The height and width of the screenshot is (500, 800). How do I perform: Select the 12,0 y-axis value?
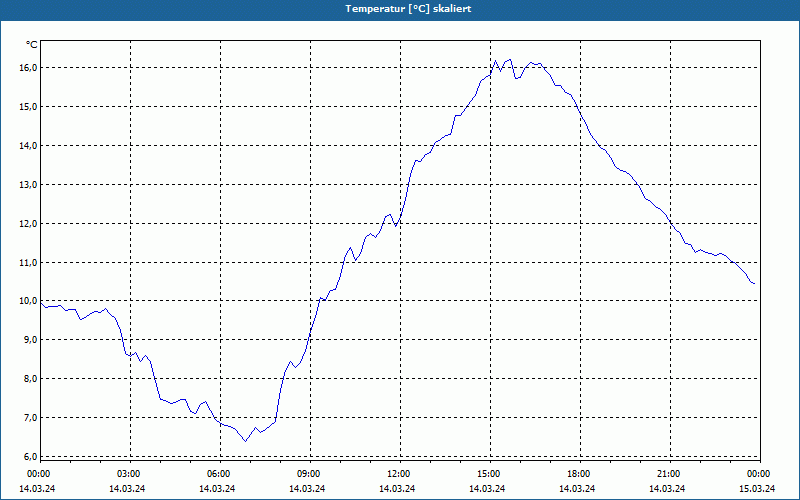[28, 223]
